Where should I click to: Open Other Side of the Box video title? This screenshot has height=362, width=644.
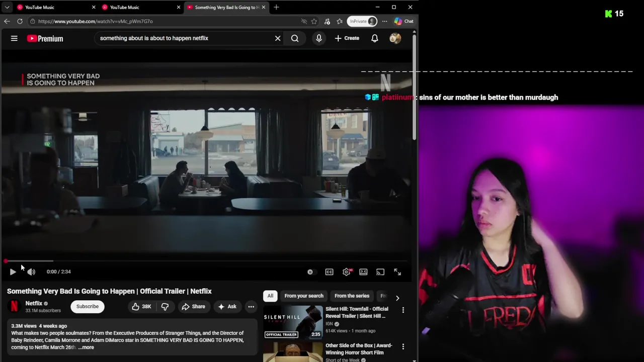pyautogui.click(x=359, y=349)
